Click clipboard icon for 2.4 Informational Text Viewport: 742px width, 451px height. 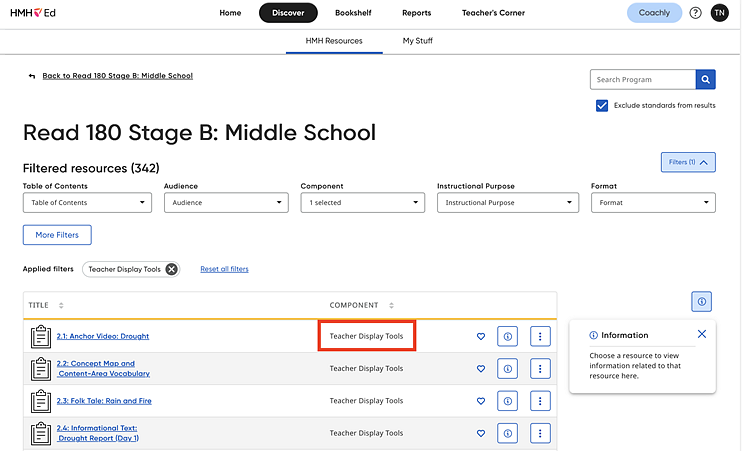click(41, 433)
